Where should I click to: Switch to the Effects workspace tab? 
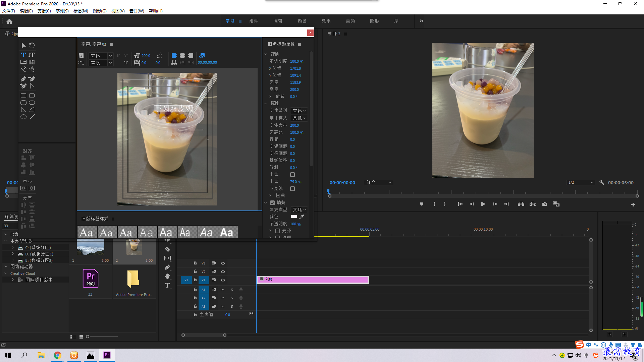pyautogui.click(x=326, y=21)
